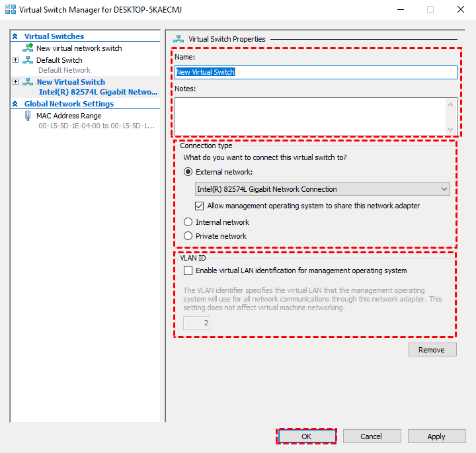
Task: Click the Cancel button
Action: click(x=372, y=436)
